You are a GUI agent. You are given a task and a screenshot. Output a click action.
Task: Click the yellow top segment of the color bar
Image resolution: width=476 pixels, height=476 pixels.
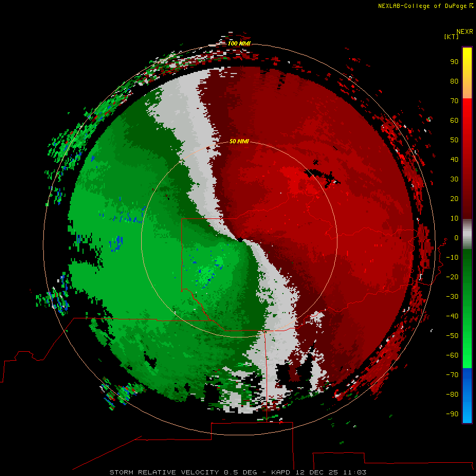click(x=467, y=73)
